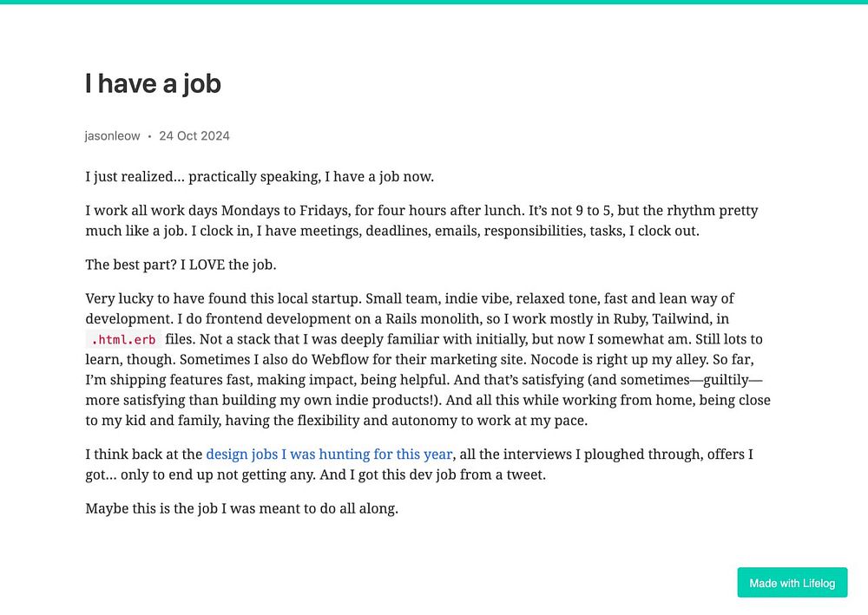Click the word "tweet" near the end
The image size is (868, 615).
(x=525, y=475)
